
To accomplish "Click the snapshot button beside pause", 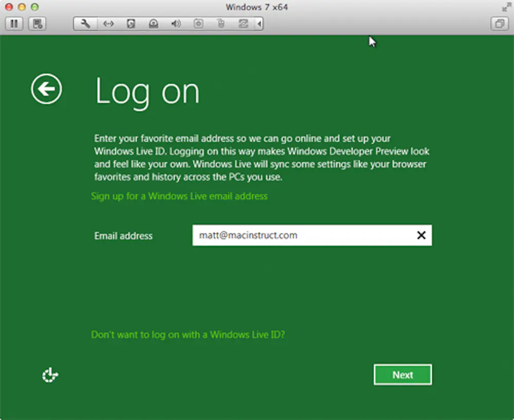I will (x=38, y=24).
